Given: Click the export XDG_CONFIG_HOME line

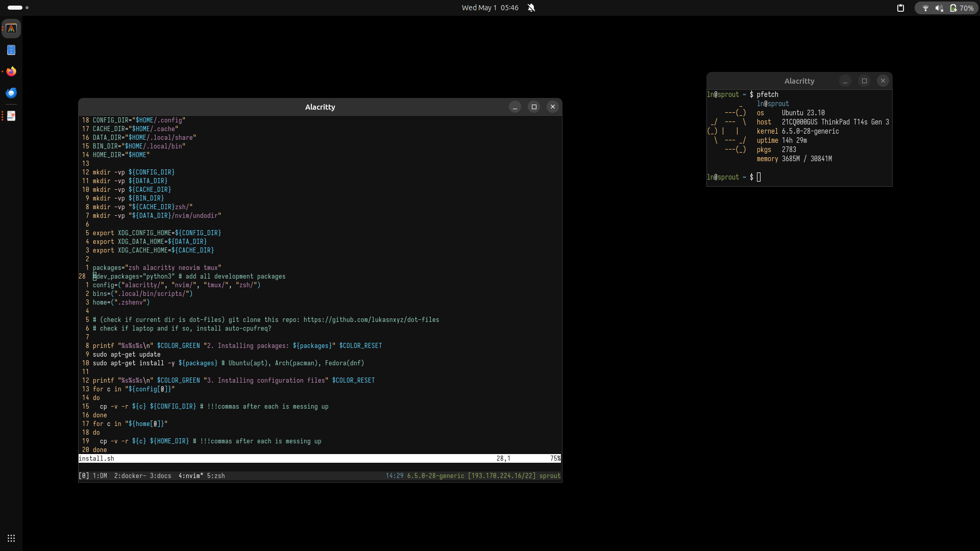Looking at the screenshot, I should point(157,233).
